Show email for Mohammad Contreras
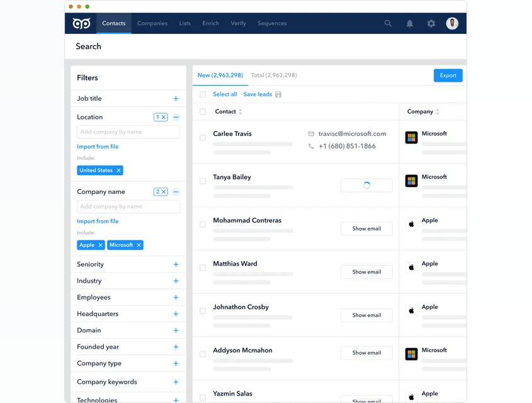 point(366,229)
